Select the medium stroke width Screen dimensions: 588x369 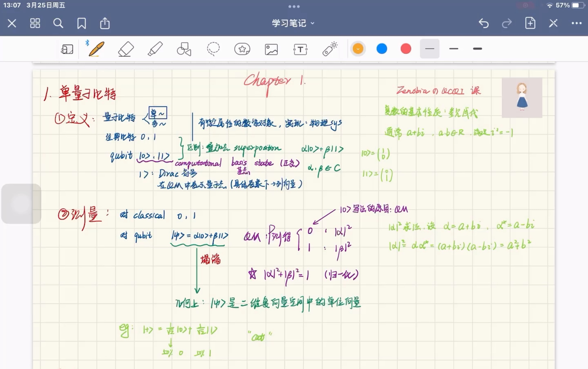coord(454,49)
